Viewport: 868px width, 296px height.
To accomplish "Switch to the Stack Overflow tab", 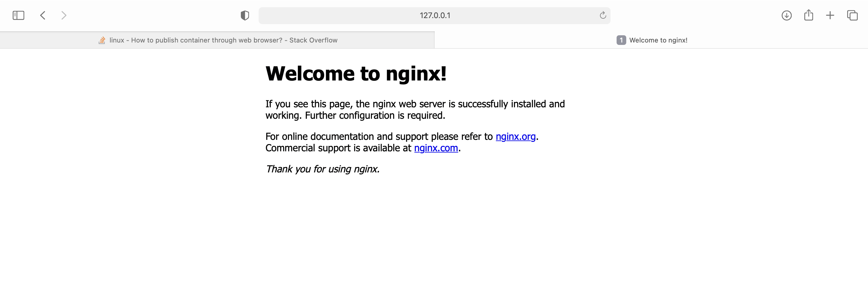I will (217, 40).
